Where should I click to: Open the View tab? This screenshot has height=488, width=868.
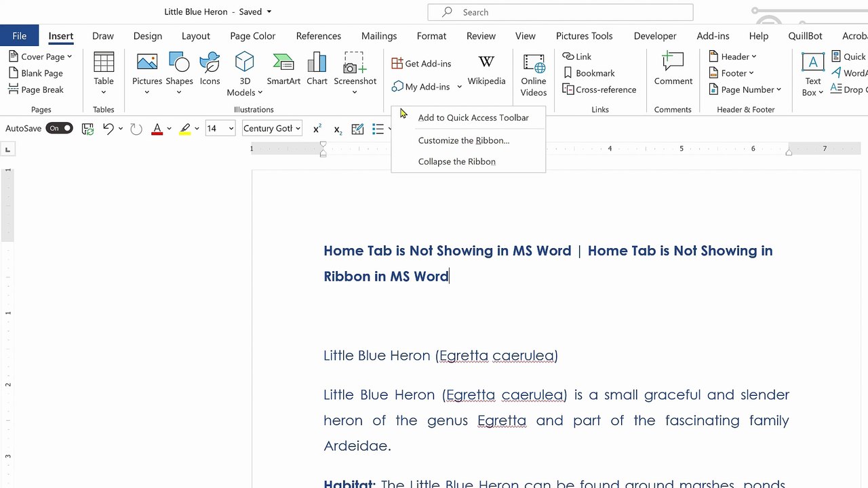point(526,36)
